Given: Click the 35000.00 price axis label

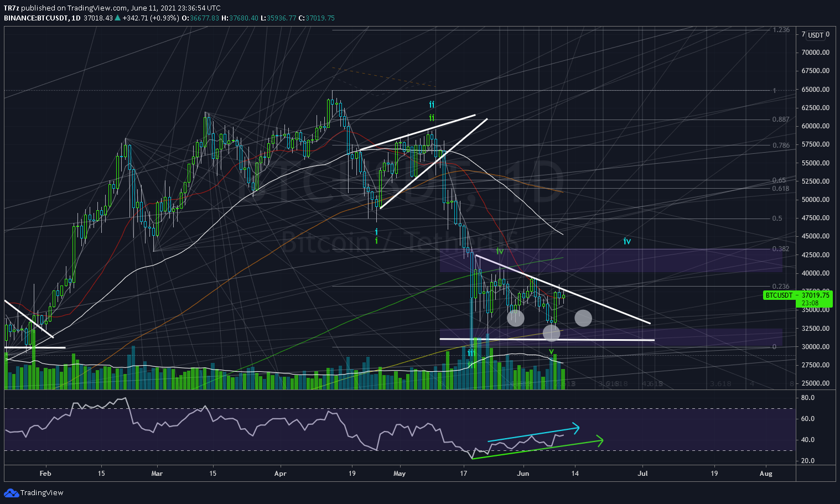Looking at the screenshot, I should pyautogui.click(x=815, y=310).
